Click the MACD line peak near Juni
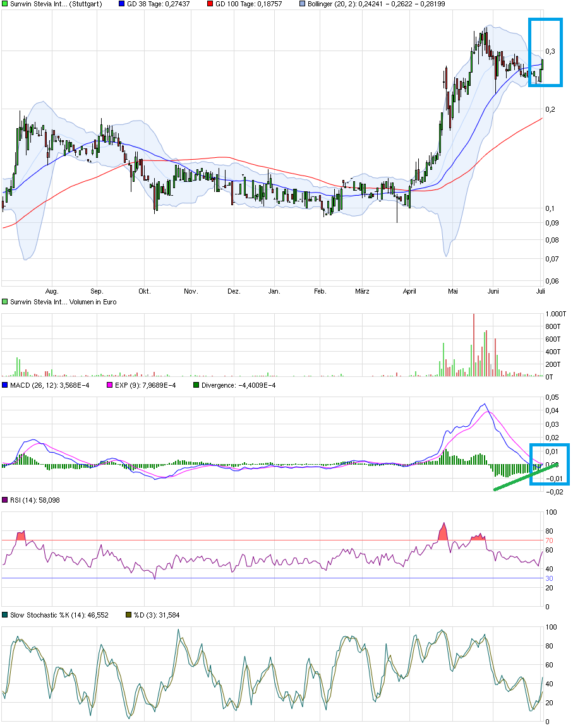The image size is (573, 728). pos(484,404)
